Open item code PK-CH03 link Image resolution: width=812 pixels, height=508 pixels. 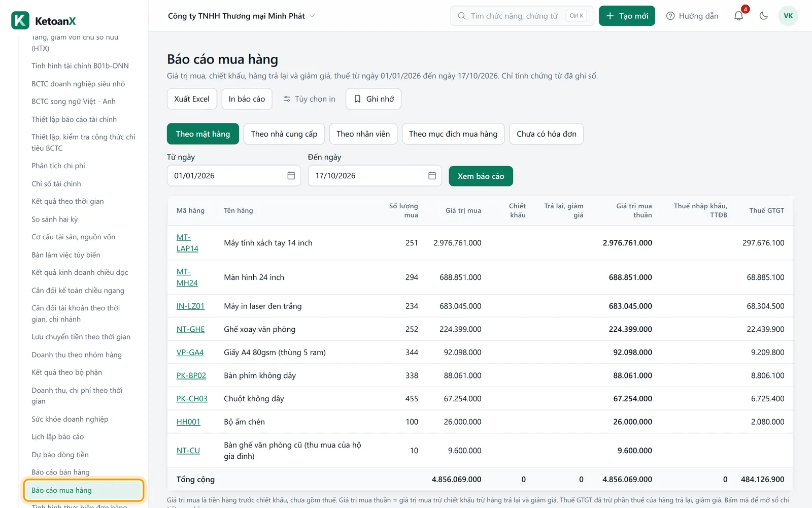click(x=192, y=399)
